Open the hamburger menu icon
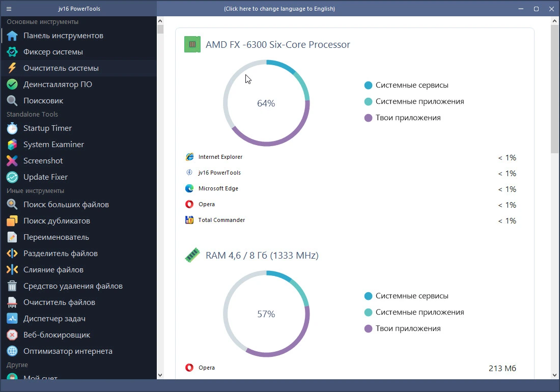The width and height of the screenshot is (560, 392). click(9, 9)
